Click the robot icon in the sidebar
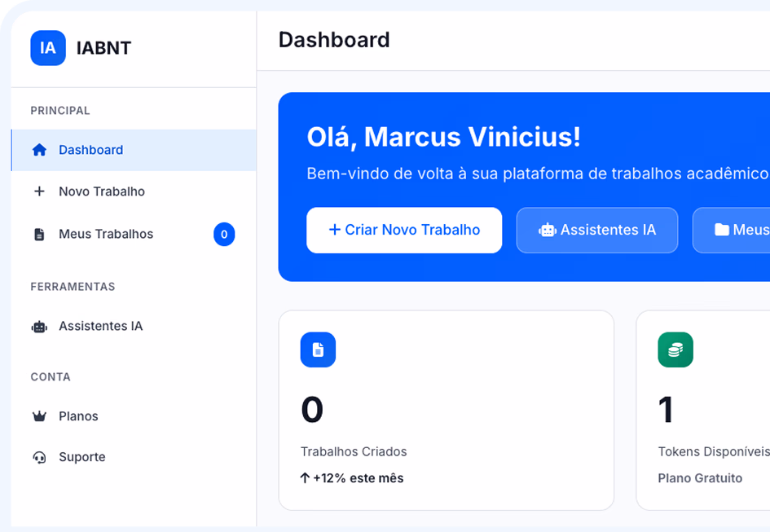770x532 pixels. pyautogui.click(x=39, y=327)
